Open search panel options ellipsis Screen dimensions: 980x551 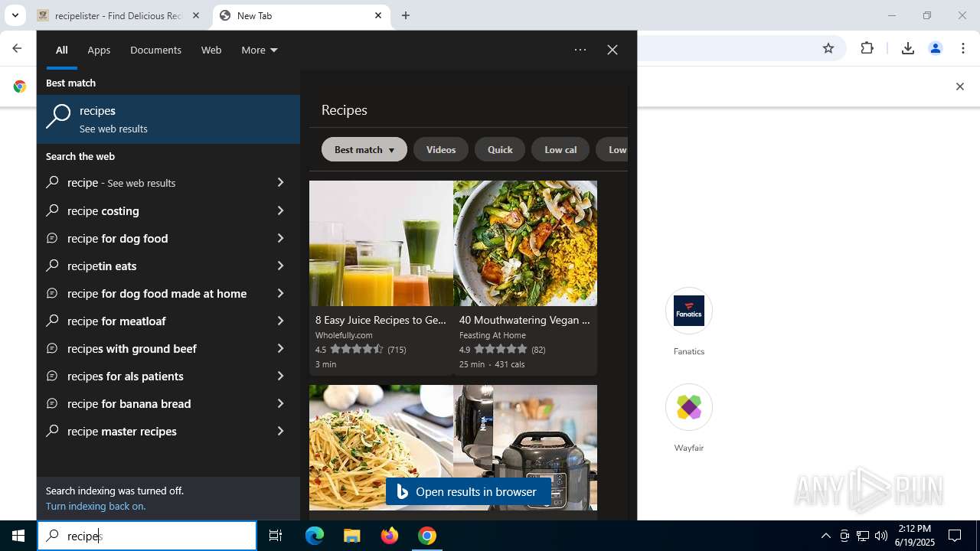pos(580,50)
